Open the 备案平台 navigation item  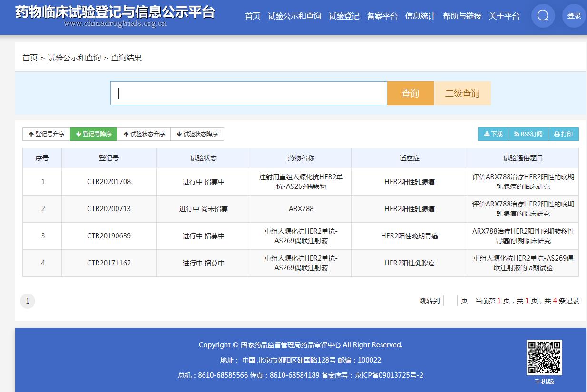382,16
